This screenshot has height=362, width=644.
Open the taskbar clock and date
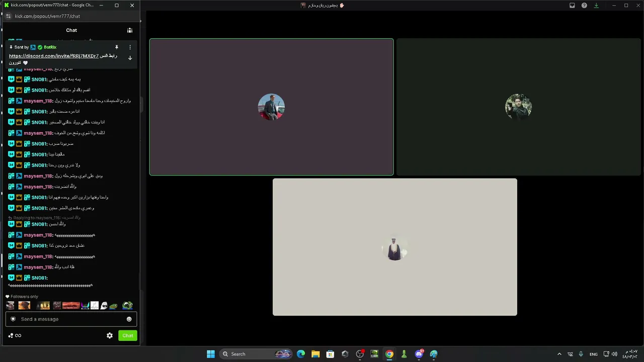[631, 354]
